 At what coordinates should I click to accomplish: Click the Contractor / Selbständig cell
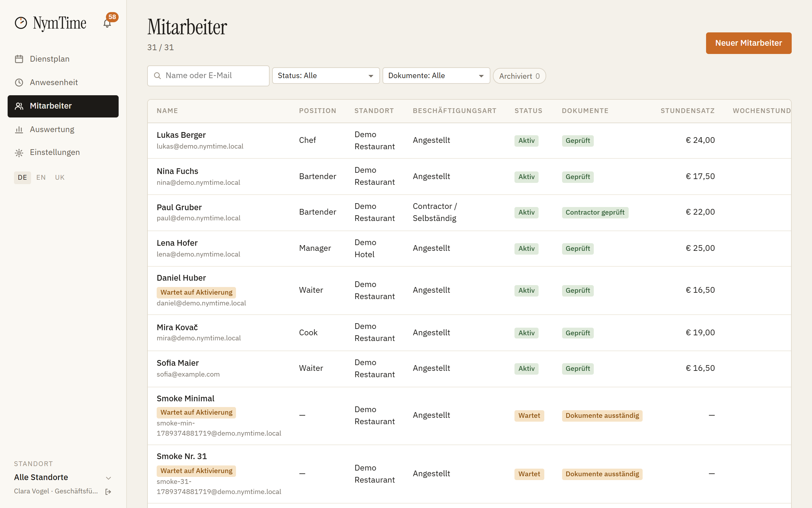point(435,212)
